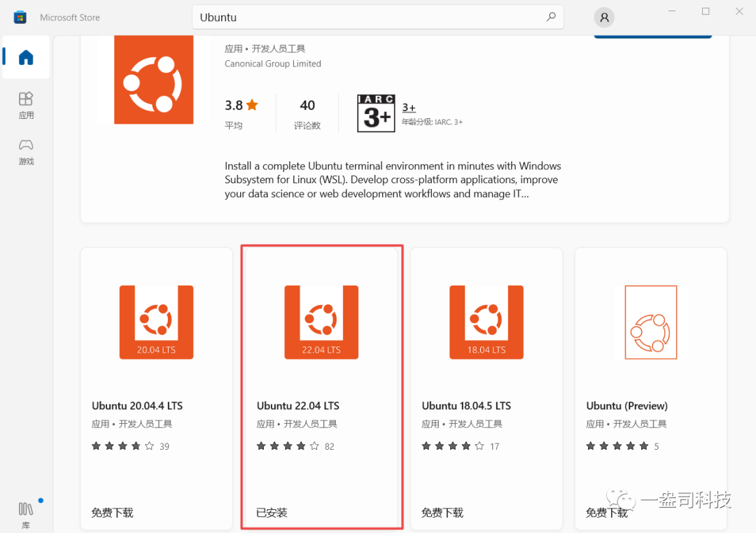Image resolution: width=756 pixels, height=533 pixels.
Task: Click the blue install button at top right
Action: 653,36
